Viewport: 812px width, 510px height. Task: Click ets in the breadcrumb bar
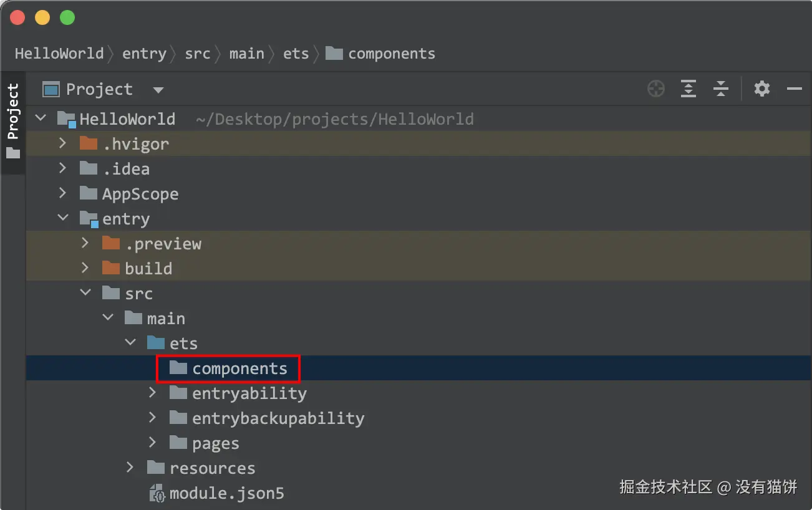[x=296, y=54]
